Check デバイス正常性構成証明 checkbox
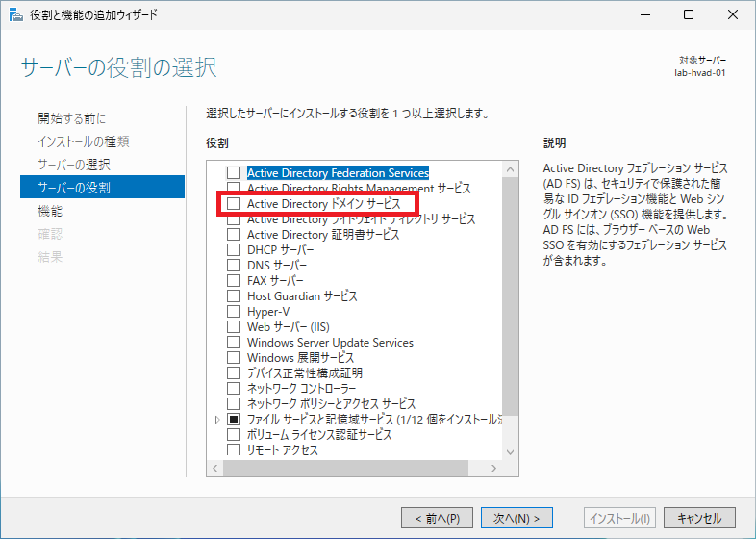 234,373
